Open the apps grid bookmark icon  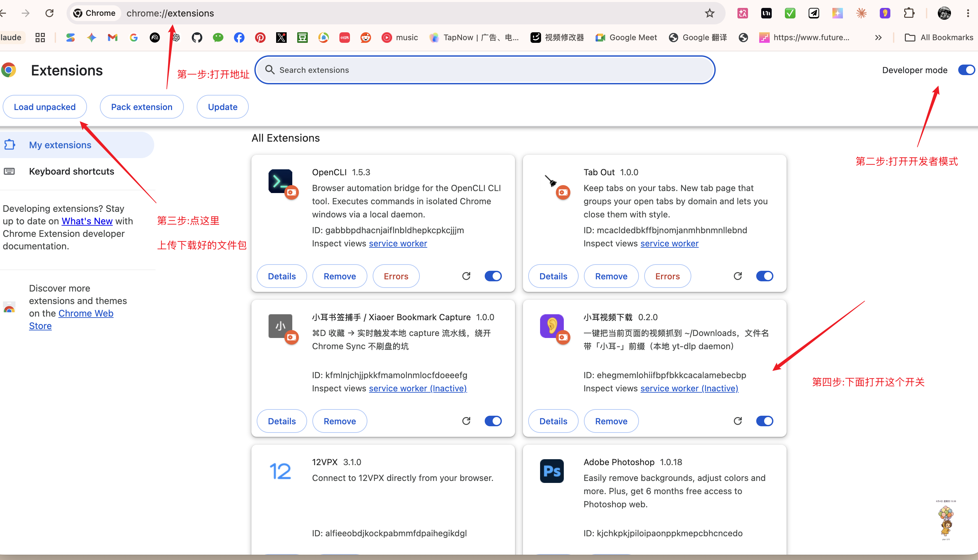coord(40,37)
